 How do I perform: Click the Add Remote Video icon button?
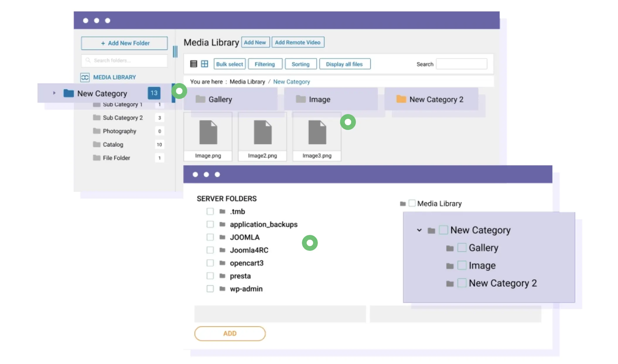298,42
